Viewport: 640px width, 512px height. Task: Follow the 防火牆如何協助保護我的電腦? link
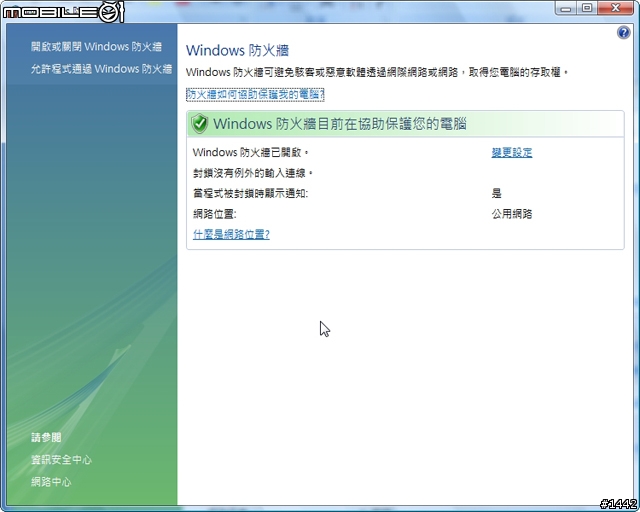pos(255,94)
